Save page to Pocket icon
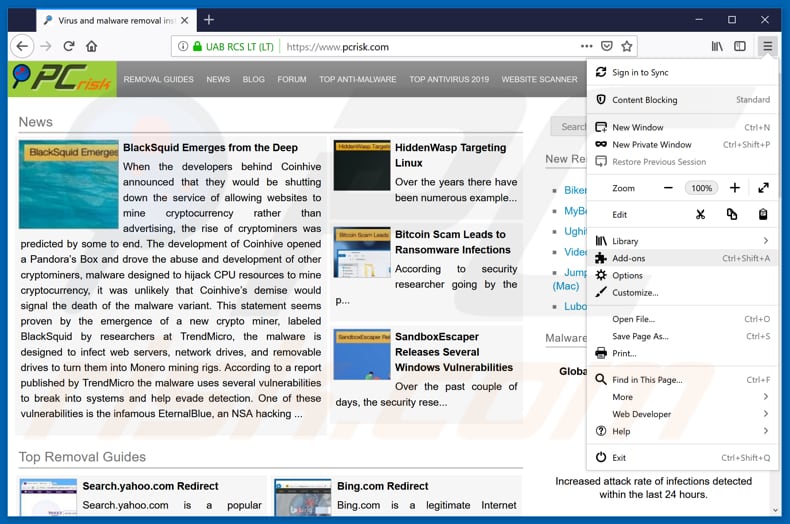This screenshot has width=790, height=524. click(607, 46)
